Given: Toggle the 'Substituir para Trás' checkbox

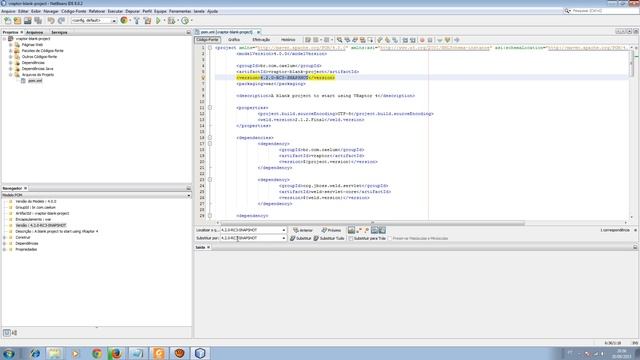Looking at the screenshot, I should [351, 238].
